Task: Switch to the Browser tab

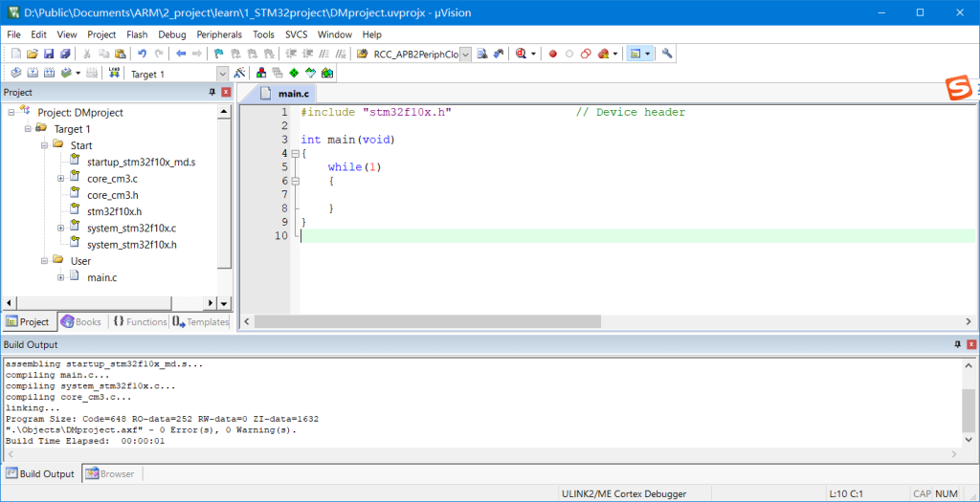Action: [111, 474]
